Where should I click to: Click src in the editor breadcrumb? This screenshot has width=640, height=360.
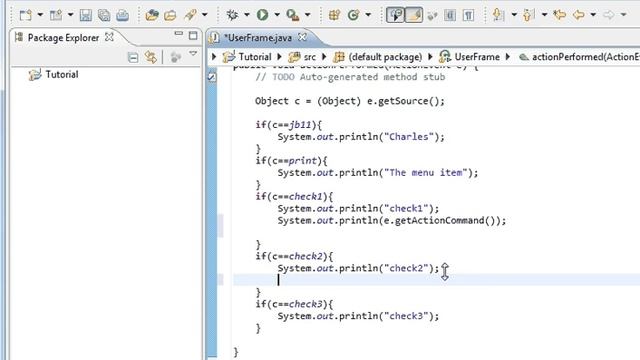click(x=309, y=57)
